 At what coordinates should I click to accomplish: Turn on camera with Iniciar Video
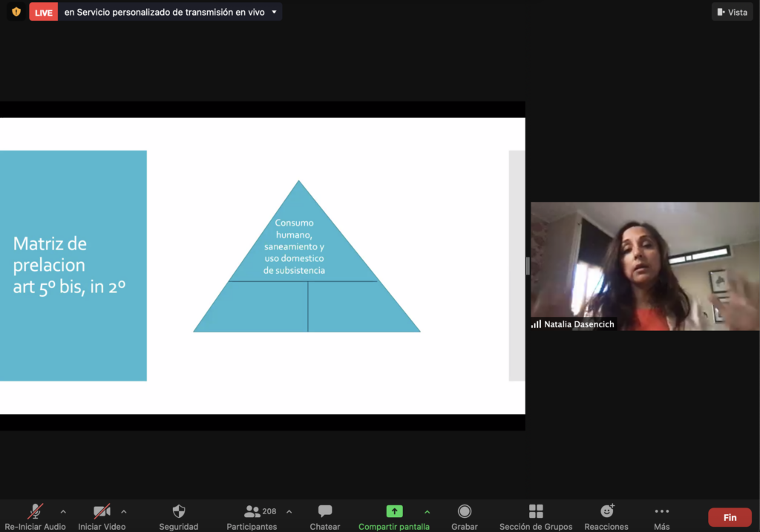tap(102, 512)
